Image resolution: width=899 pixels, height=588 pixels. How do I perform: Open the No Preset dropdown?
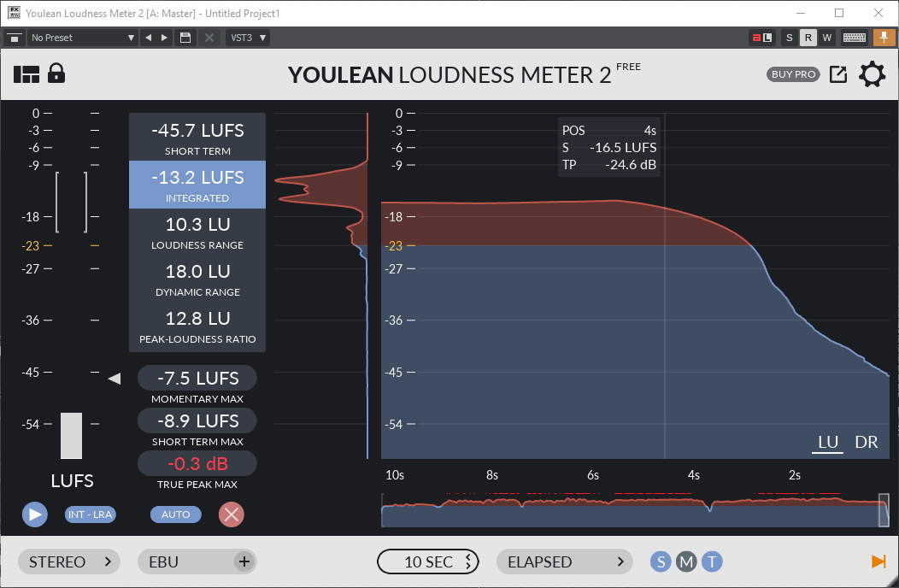click(83, 38)
